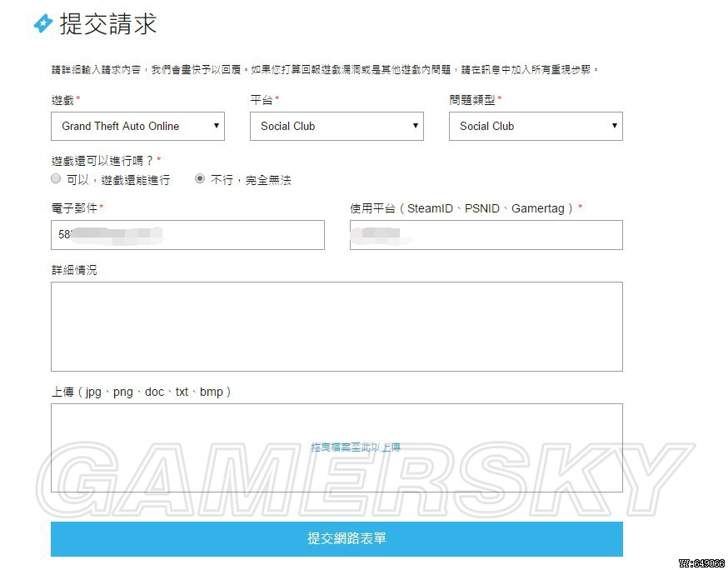Click the 使用平台 ID input field
This screenshot has width=728, height=570.
coord(486,235)
